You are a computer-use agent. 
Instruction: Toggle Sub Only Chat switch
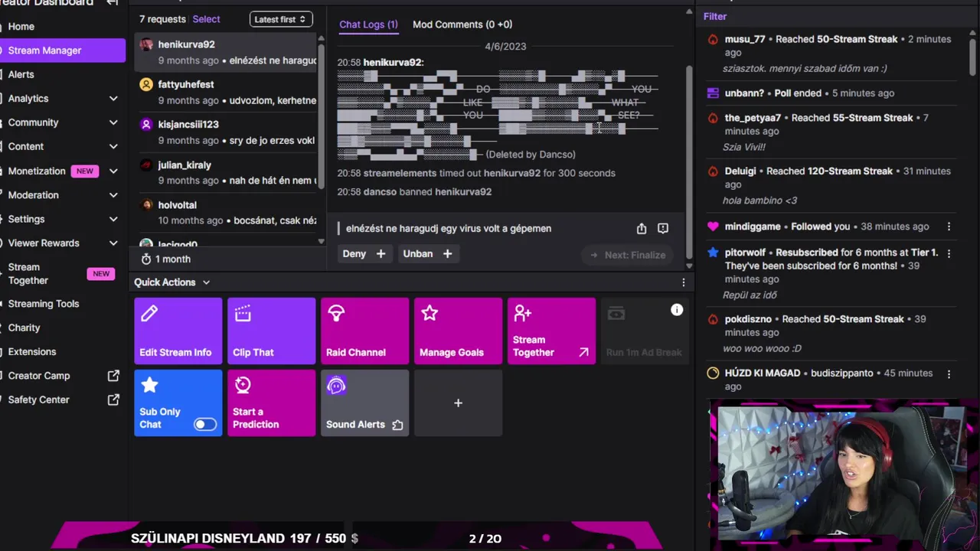205,424
